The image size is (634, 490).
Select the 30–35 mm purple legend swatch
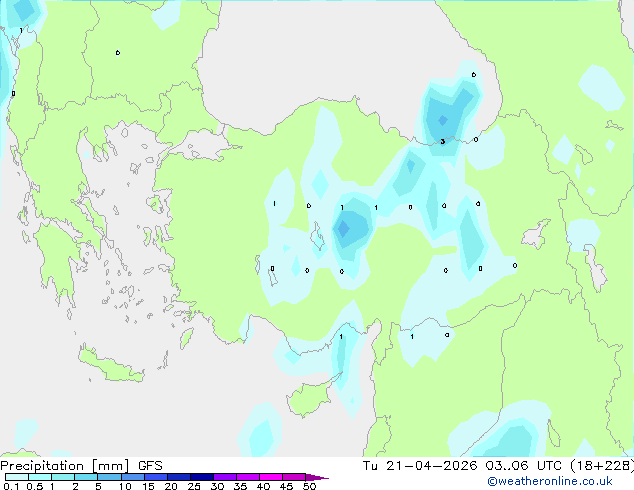[x=225, y=477]
